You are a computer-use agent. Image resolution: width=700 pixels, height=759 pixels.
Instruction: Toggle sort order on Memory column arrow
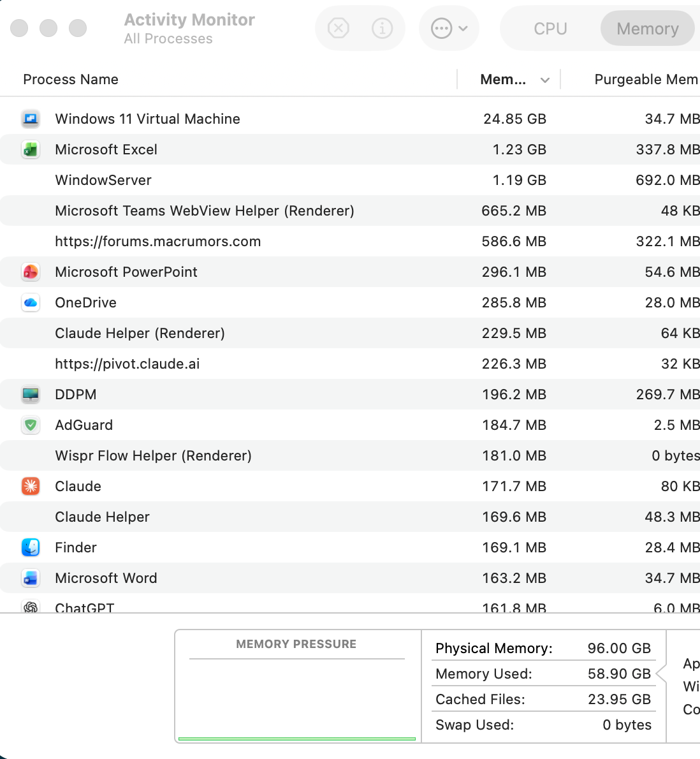pos(544,80)
